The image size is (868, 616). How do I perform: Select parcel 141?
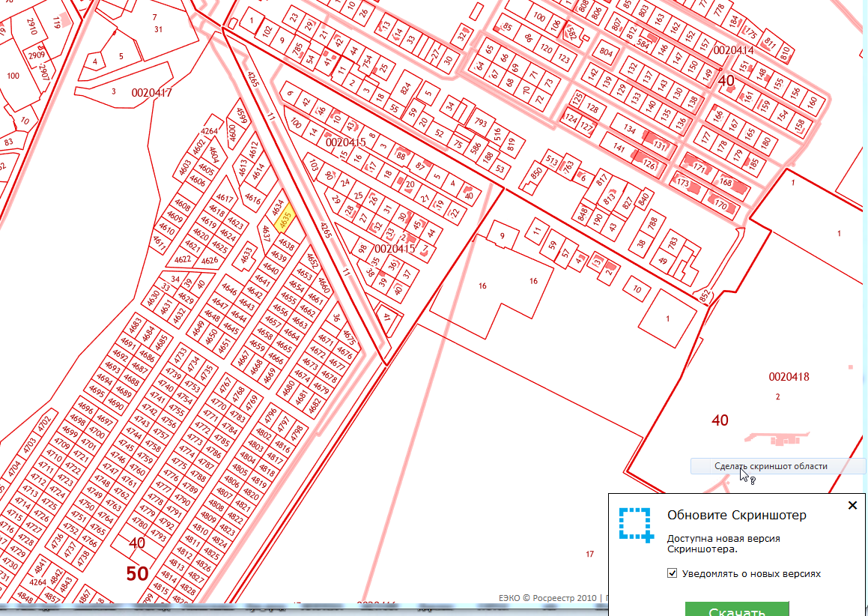pos(619,148)
